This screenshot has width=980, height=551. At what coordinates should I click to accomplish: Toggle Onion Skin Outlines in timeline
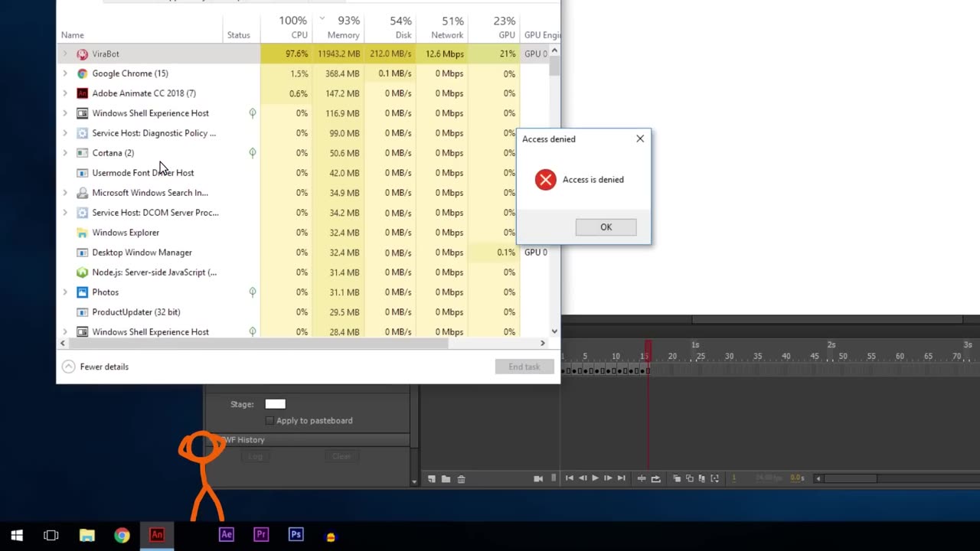click(x=689, y=478)
